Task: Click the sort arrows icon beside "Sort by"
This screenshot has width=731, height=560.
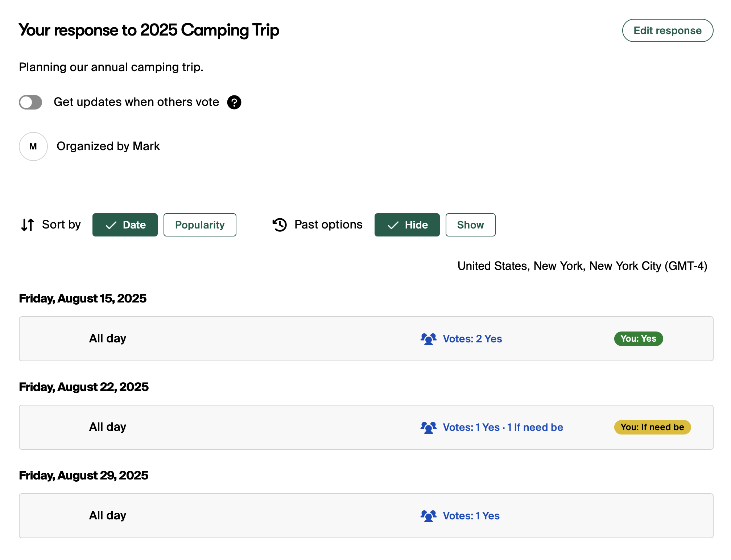Action: pyautogui.click(x=27, y=225)
